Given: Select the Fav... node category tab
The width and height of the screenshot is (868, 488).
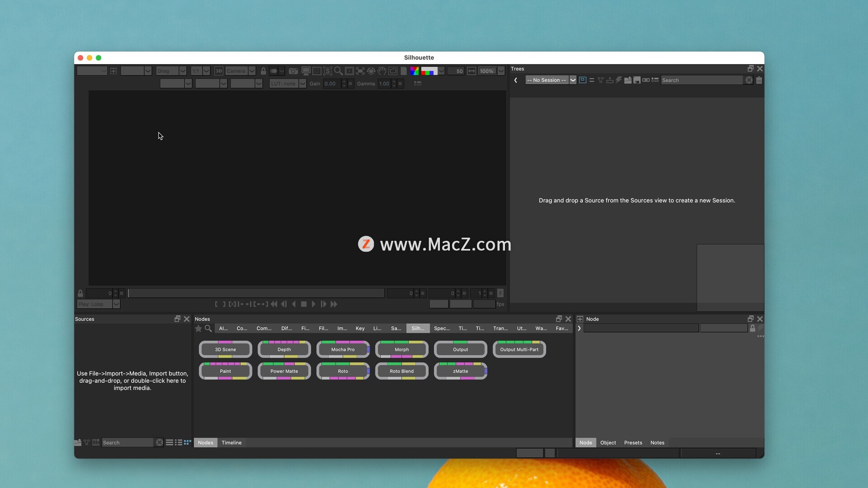Looking at the screenshot, I should 562,328.
